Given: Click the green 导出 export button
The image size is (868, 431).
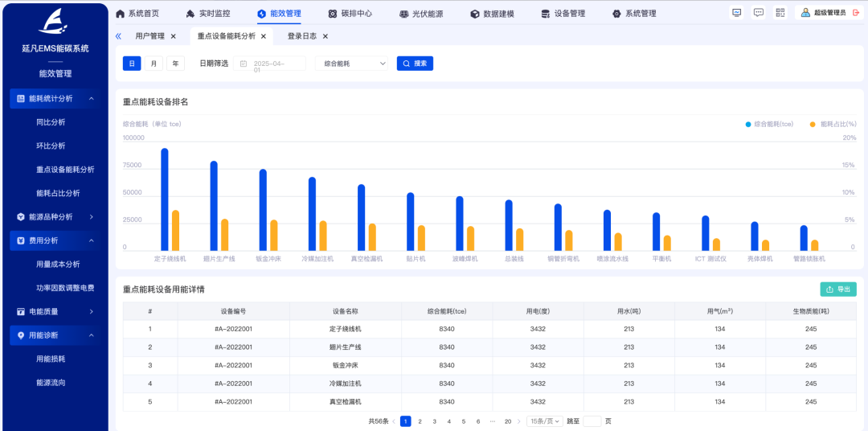Looking at the screenshot, I should point(837,289).
